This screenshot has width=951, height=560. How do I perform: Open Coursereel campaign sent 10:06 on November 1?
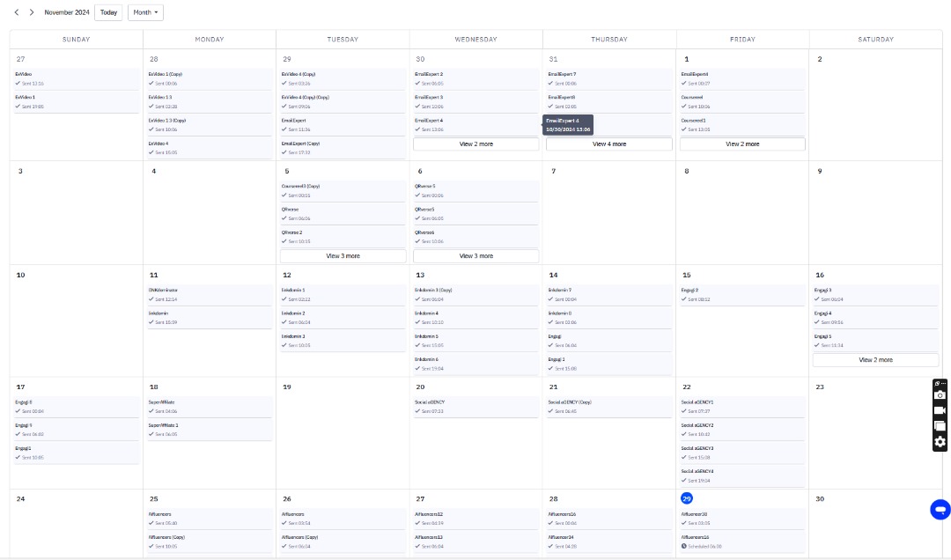point(742,102)
